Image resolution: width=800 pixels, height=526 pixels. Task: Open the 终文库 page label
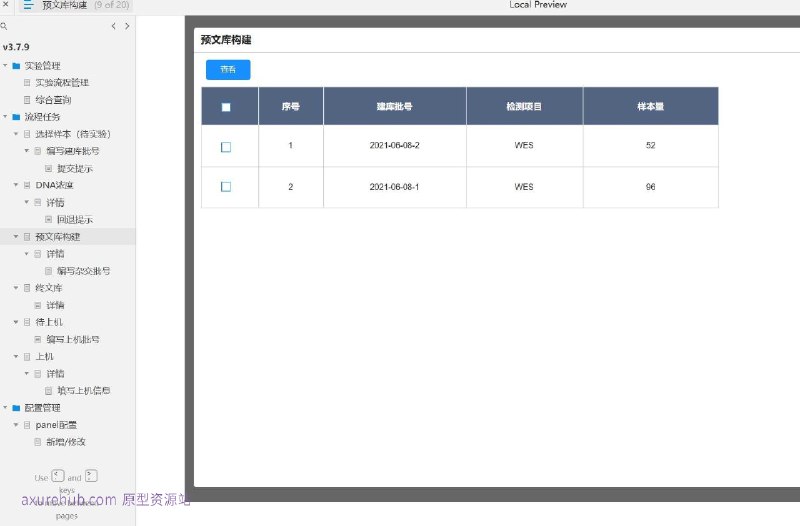[x=49, y=288]
